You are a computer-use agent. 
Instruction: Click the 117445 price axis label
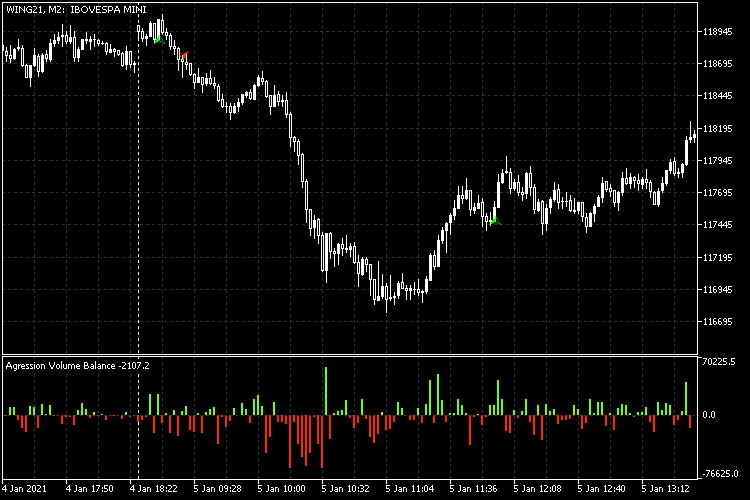[717, 224]
